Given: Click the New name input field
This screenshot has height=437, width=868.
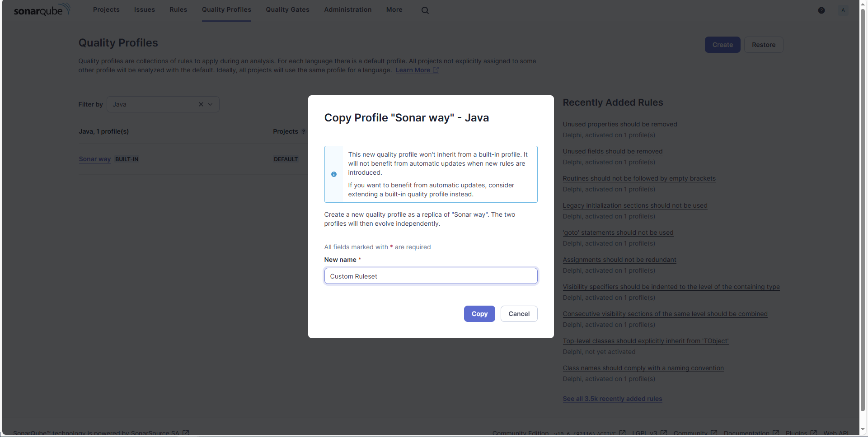Looking at the screenshot, I should (x=431, y=276).
